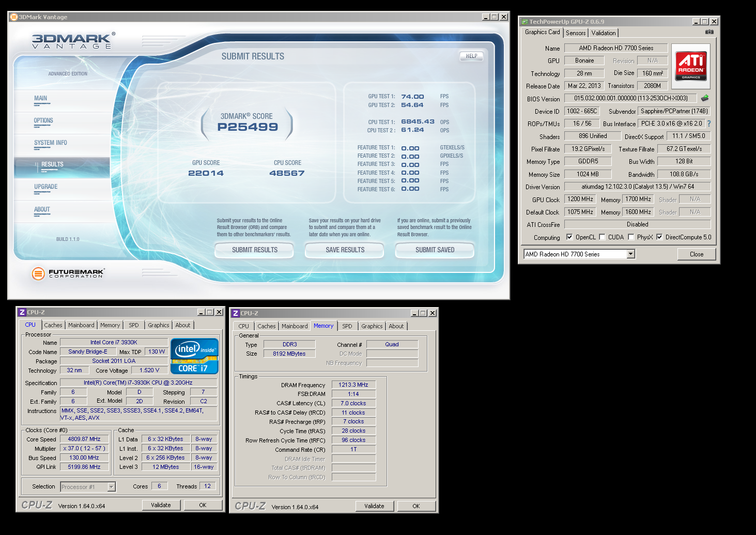Click the GPU TEST 1 value 74.00

coord(412,97)
